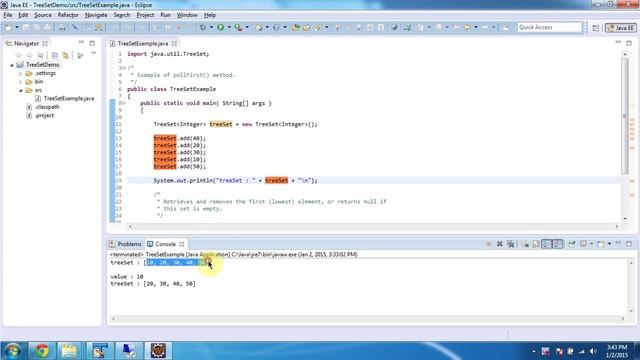
Task: Click the Run Last Tool icon
Action: (238, 27)
